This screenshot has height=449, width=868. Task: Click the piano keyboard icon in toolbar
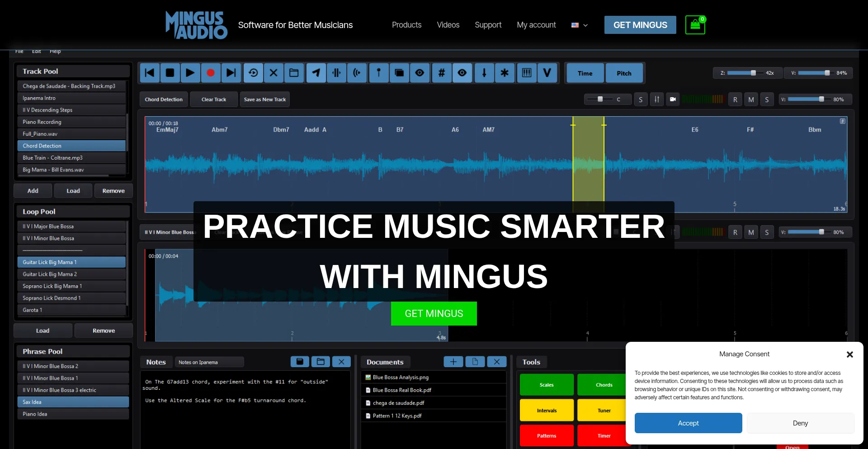click(x=527, y=73)
